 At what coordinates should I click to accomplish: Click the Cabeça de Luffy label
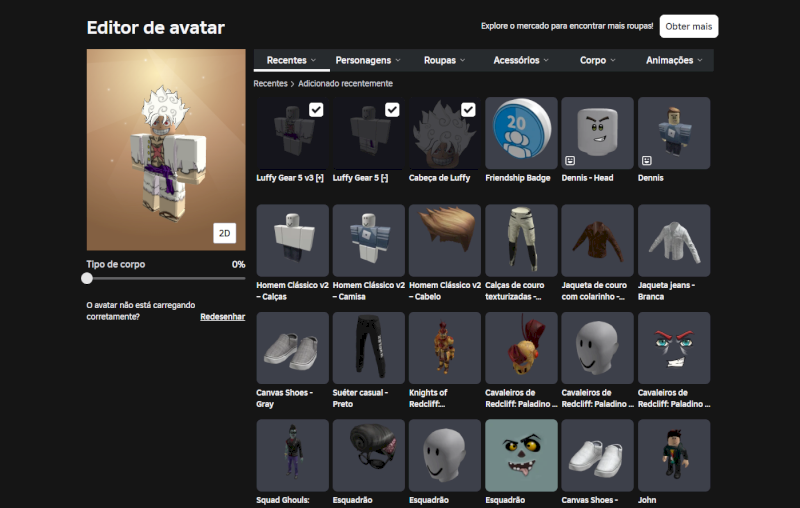coord(439,178)
